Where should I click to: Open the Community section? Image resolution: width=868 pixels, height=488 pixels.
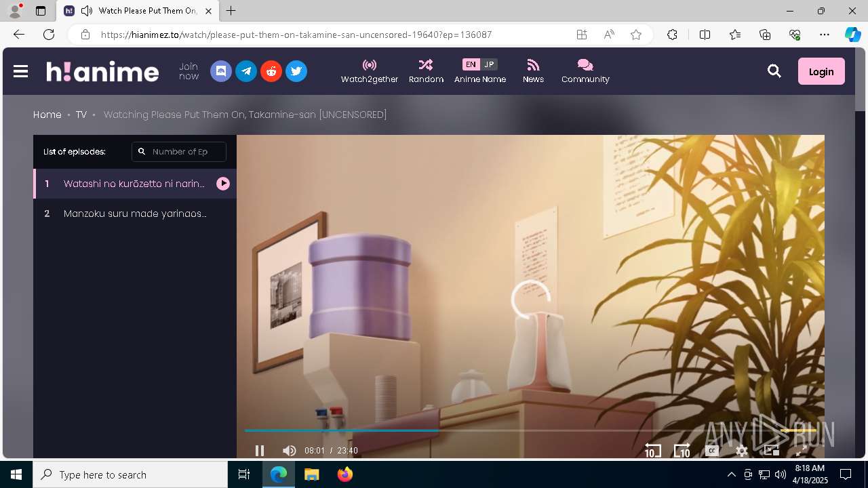pos(585,71)
